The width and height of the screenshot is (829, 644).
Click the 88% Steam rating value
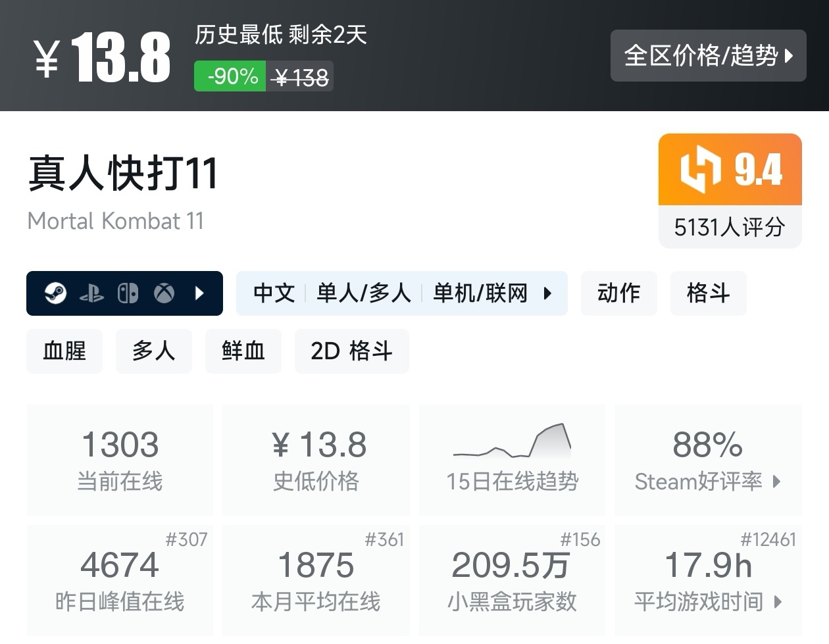(x=708, y=445)
